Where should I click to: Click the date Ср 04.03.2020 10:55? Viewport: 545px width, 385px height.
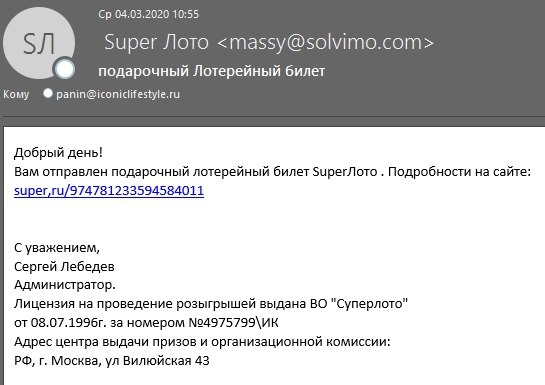point(148,14)
